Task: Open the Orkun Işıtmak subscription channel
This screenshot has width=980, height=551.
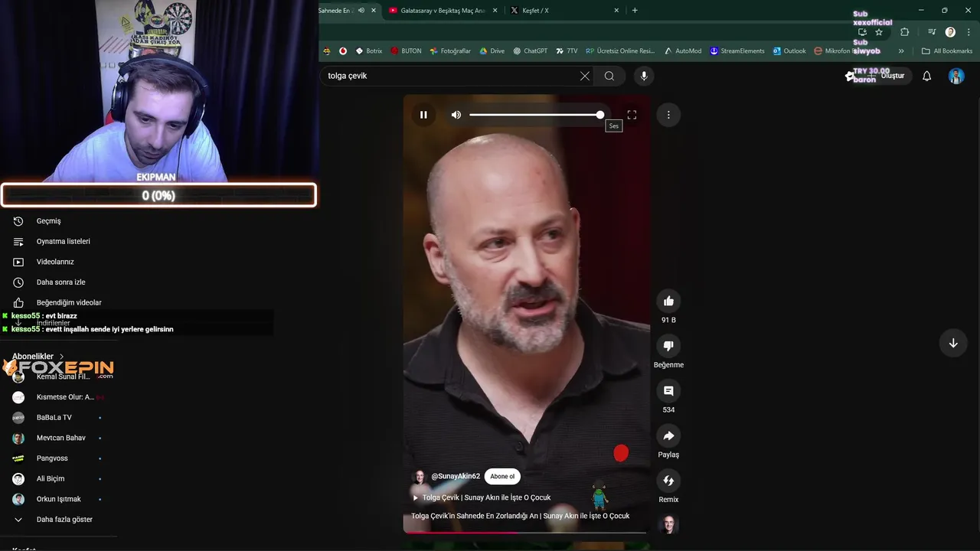Action: coord(60,499)
